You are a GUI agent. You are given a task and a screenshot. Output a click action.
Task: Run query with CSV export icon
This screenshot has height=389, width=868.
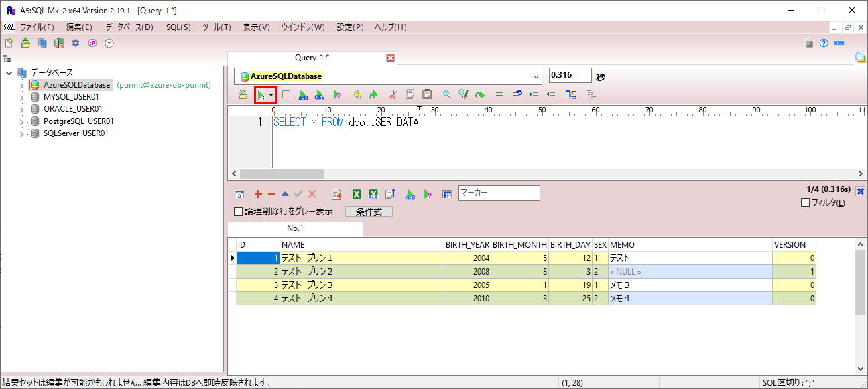(x=320, y=95)
